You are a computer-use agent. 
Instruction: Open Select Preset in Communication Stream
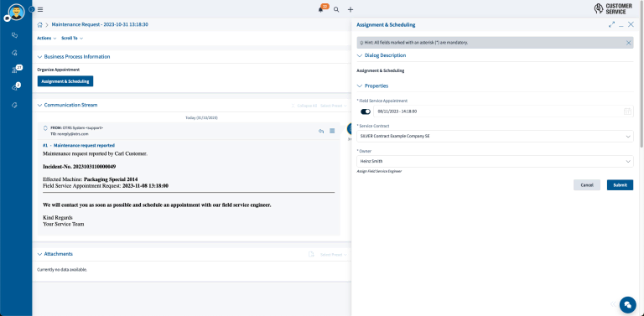coord(334,106)
